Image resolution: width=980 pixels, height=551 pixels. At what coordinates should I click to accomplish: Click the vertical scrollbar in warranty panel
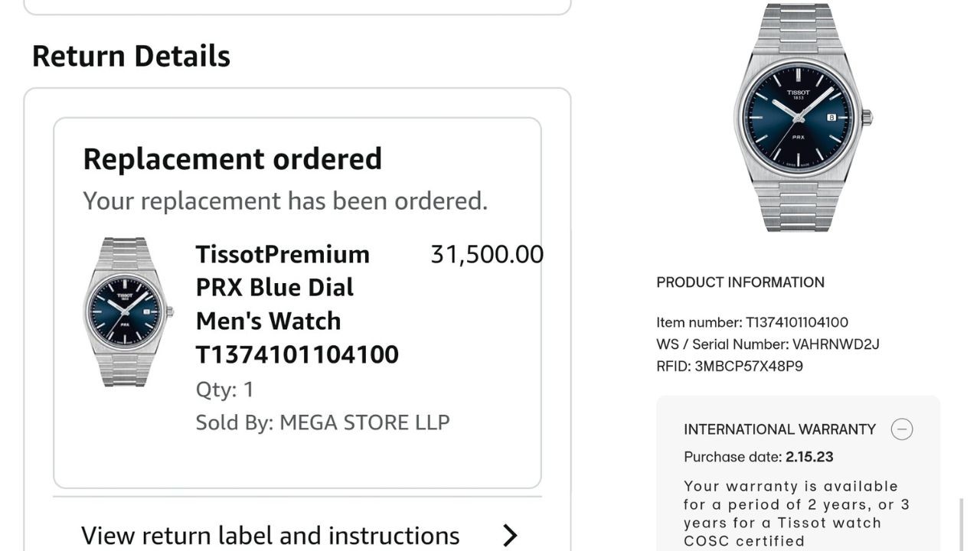[x=962, y=524]
